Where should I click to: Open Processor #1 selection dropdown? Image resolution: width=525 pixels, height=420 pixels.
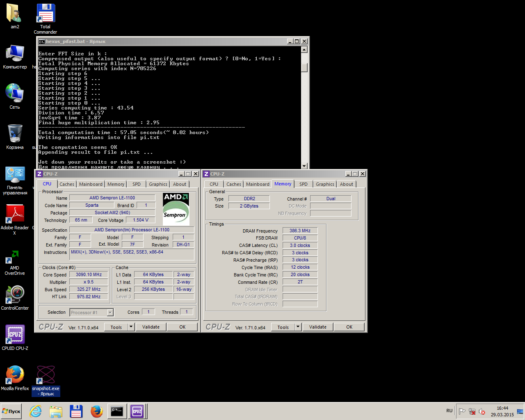click(110, 313)
